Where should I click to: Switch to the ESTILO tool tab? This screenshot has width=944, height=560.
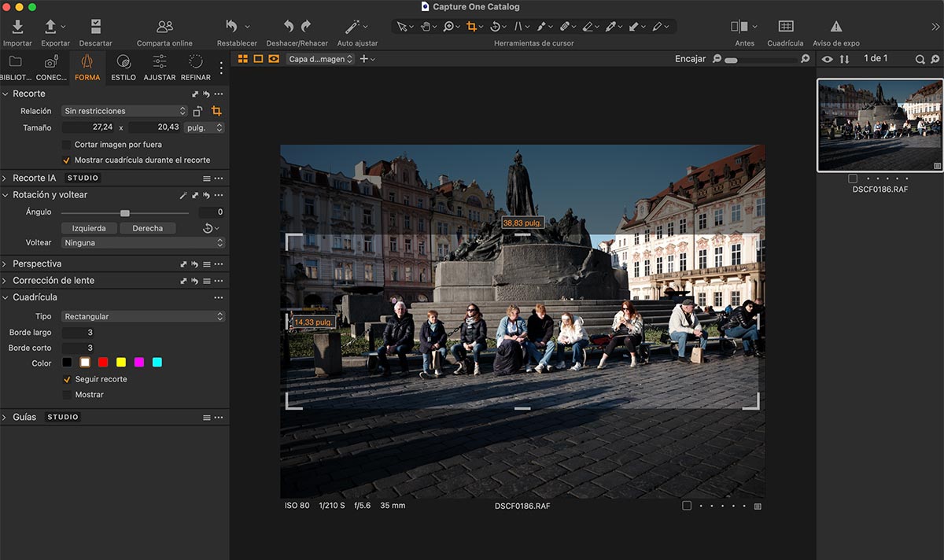[124, 68]
